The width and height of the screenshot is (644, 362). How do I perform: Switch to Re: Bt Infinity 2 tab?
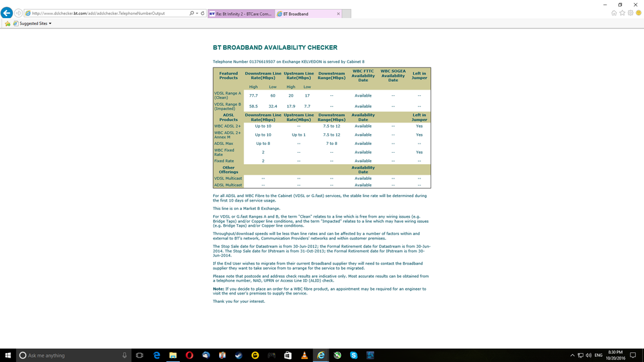(x=241, y=14)
